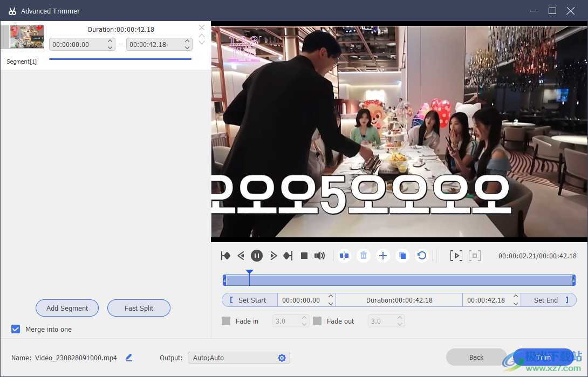Step back one frame
This screenshot has width=588, height=377.
241,256
